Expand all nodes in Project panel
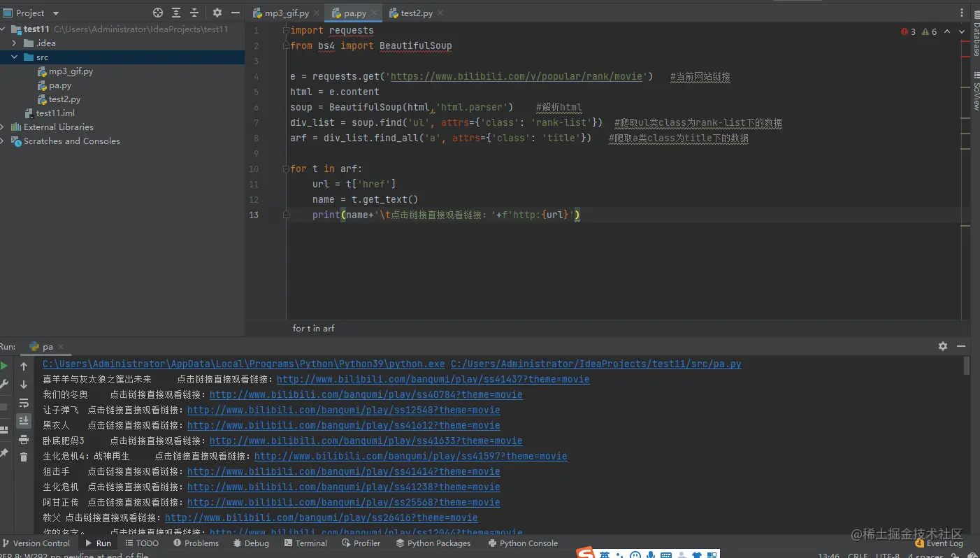The height and width of the screenshot is (558, 980). (x=176, y=13)
